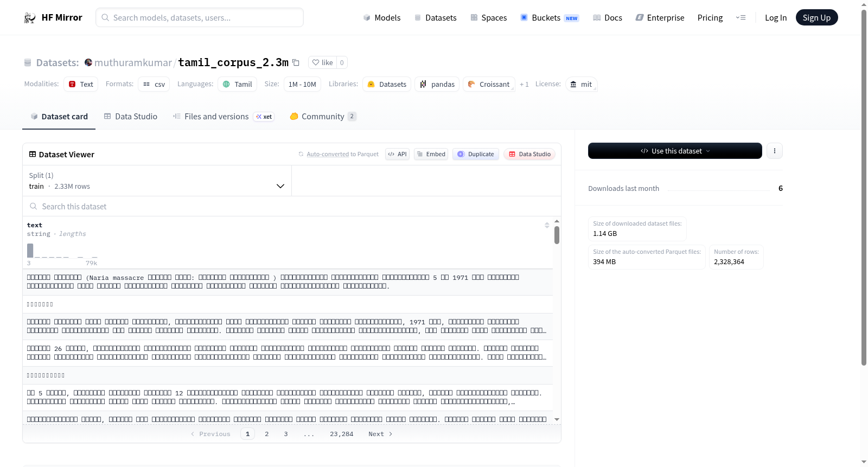Click Log In
The width and height of the screenshot is (868, 467).
tap(776, 18)
